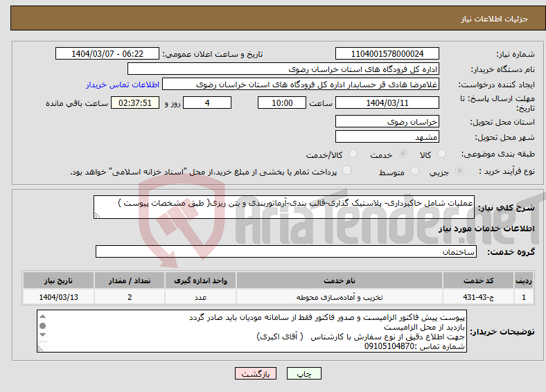Click the general need description text area
This screenshot has width=546, height=392.
click(x=284, y=207)
